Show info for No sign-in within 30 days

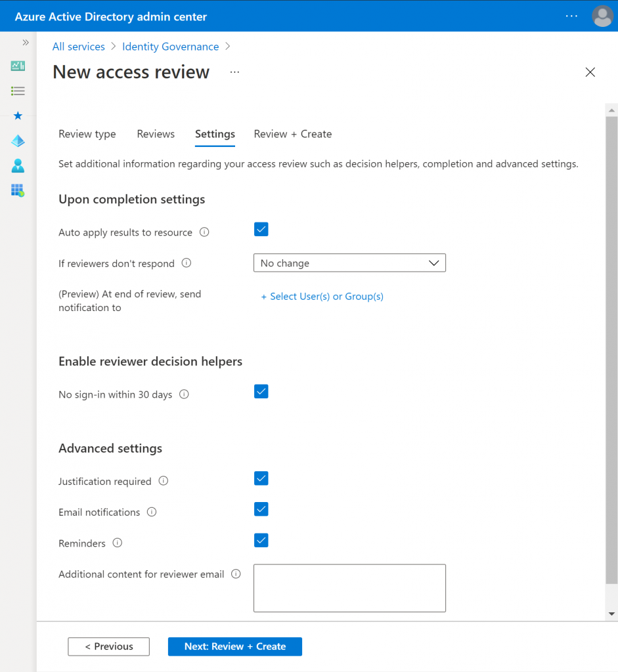[184, 394]
